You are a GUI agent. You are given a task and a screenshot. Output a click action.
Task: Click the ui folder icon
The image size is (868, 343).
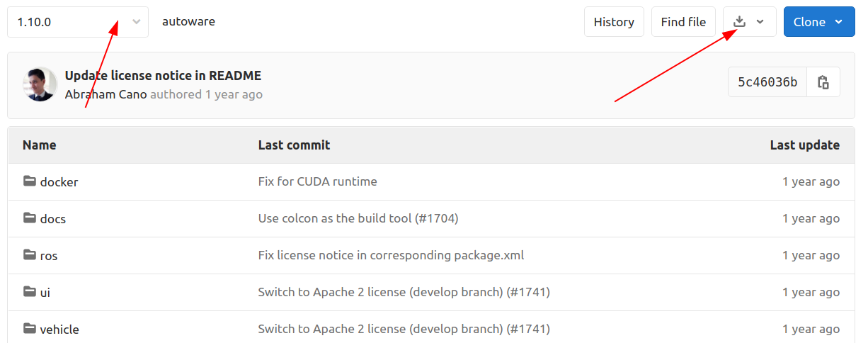coord(29,292)
